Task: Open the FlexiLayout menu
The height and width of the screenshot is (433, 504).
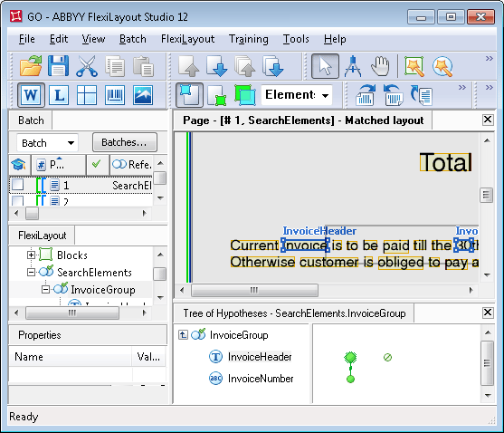Action: click(x=187, y=39)
